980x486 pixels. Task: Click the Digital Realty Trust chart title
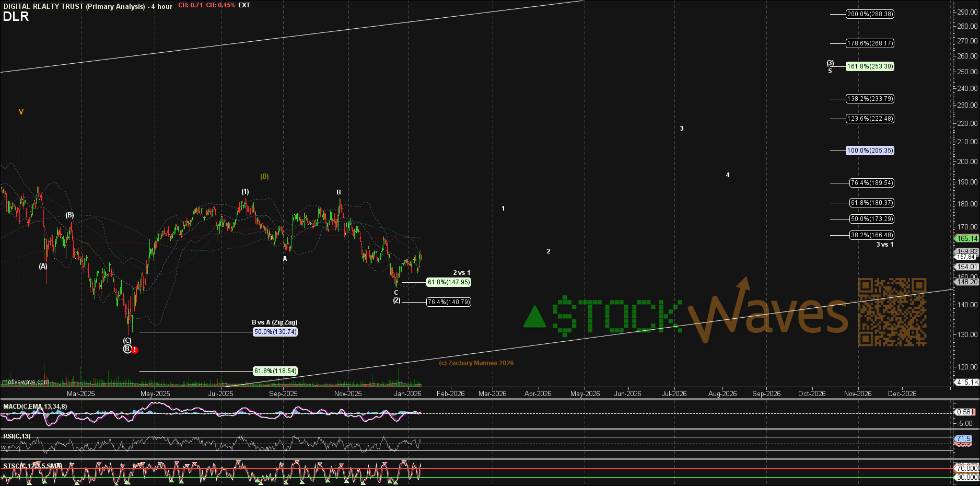tap(74, 6)
